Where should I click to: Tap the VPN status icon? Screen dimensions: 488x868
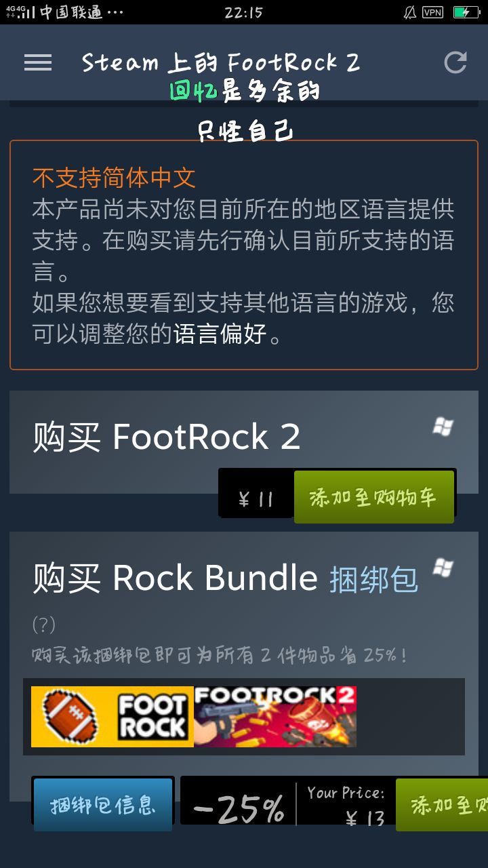coord(432,12)
